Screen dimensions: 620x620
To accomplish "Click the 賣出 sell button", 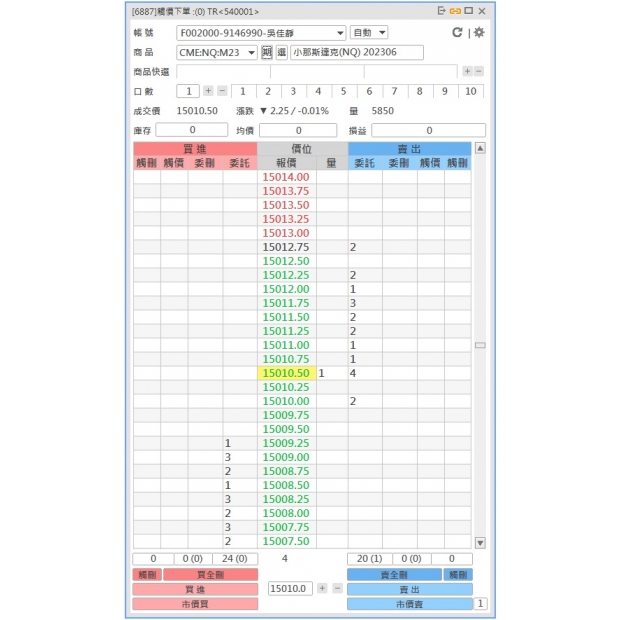I will 410,589.
